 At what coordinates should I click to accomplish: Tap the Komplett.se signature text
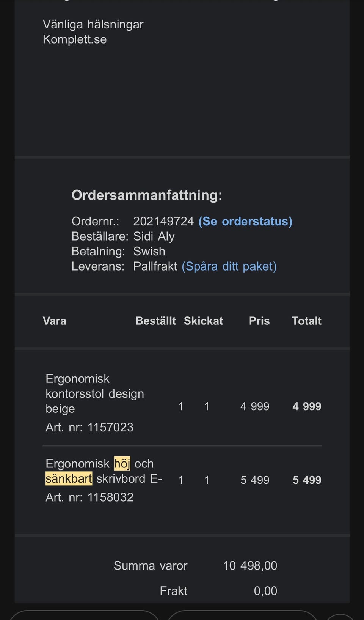tap(75, 39)
